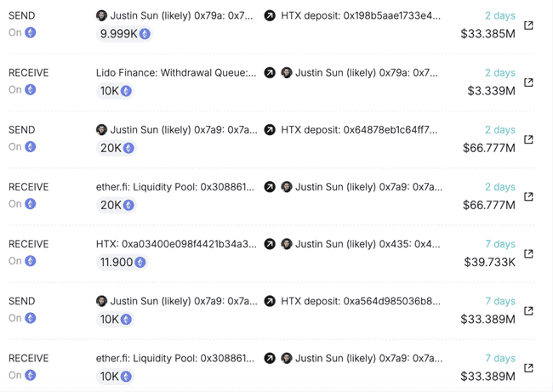
Task: Open HTX deposit 0x198b5aae1733e4 address
Action: point(361,15)
